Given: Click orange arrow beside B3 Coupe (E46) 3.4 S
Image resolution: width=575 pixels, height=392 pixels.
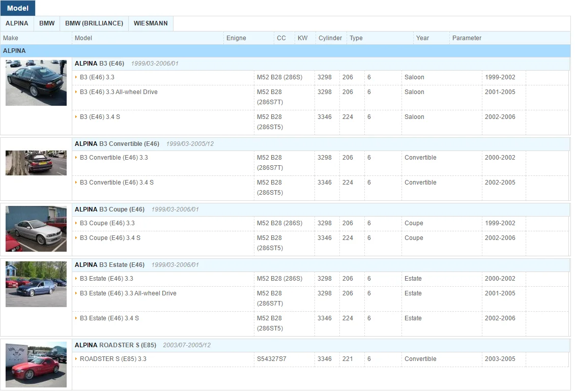Looking at the screenshot, I should click(x=76, y=237).
